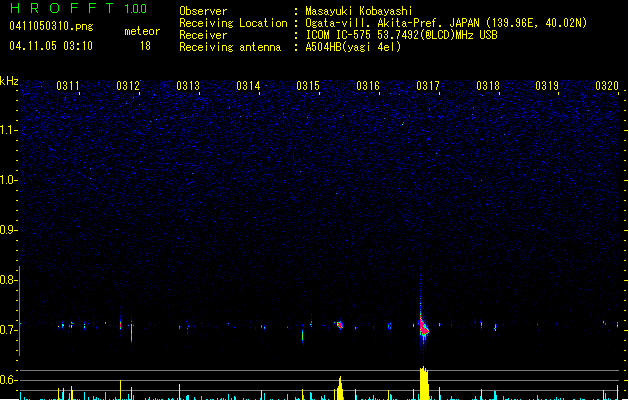This screenshot has height=400, width=629.
Task: Click time marker 0320
Action: tap(607, 86)
